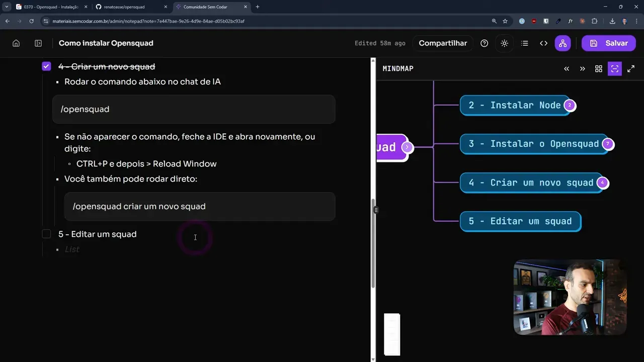Switch theme with the sun icon

point(504,43)
